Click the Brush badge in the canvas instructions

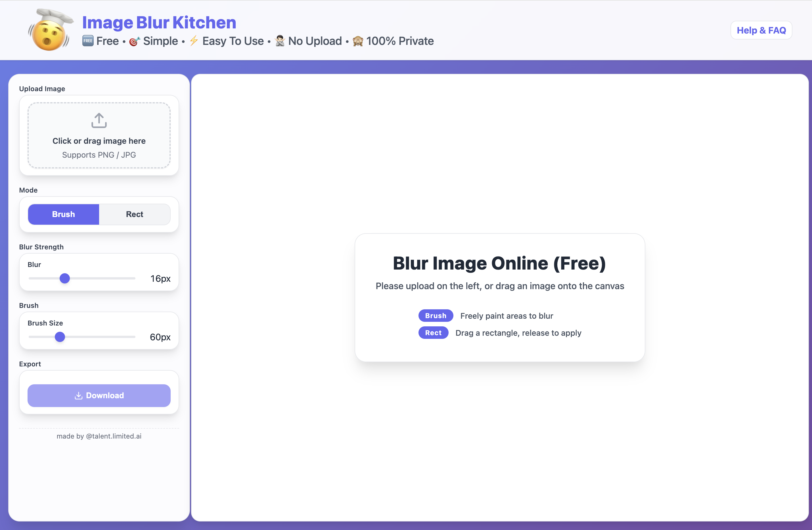[x=436, y=315]
